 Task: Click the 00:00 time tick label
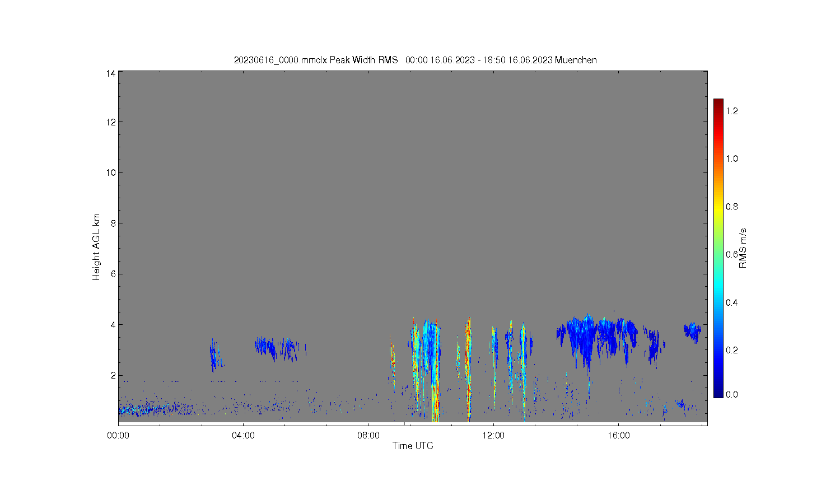pos(118,435)
